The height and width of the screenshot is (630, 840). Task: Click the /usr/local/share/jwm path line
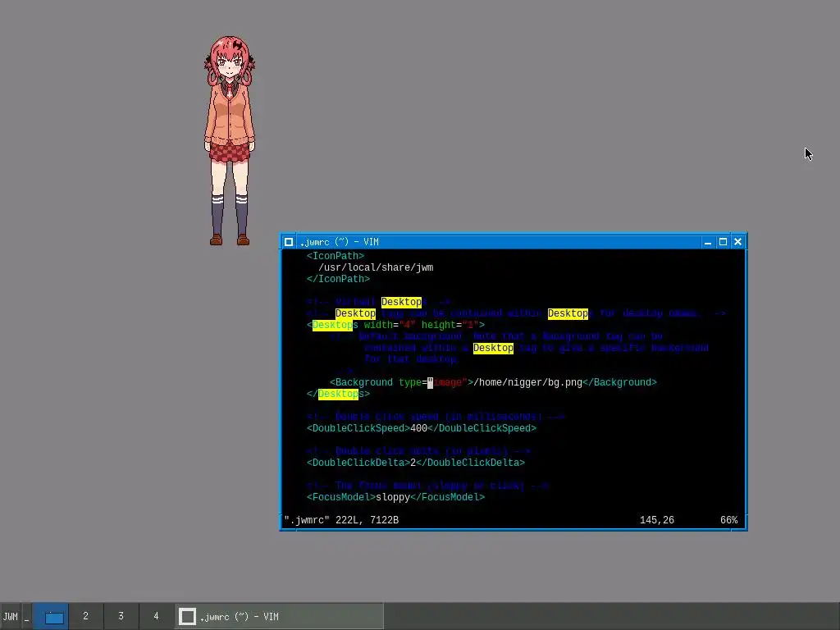click(x=376, y=267)
